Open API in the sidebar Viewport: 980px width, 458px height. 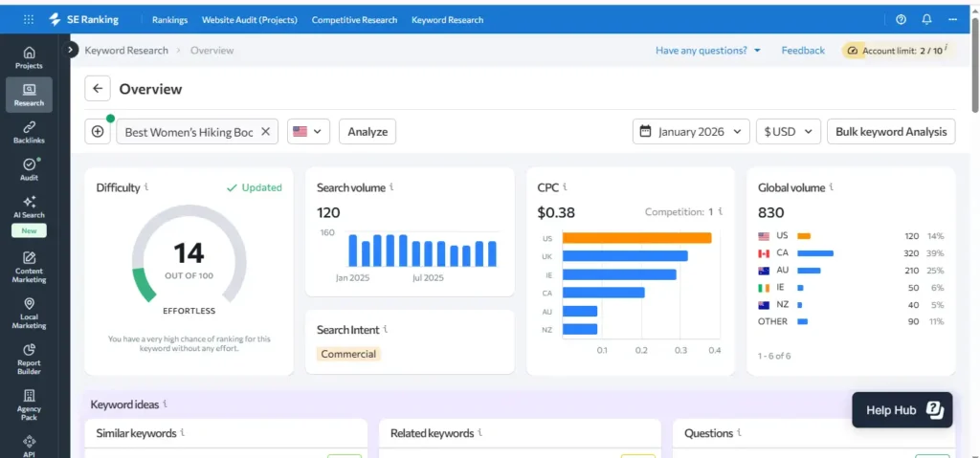pos(29,447)
